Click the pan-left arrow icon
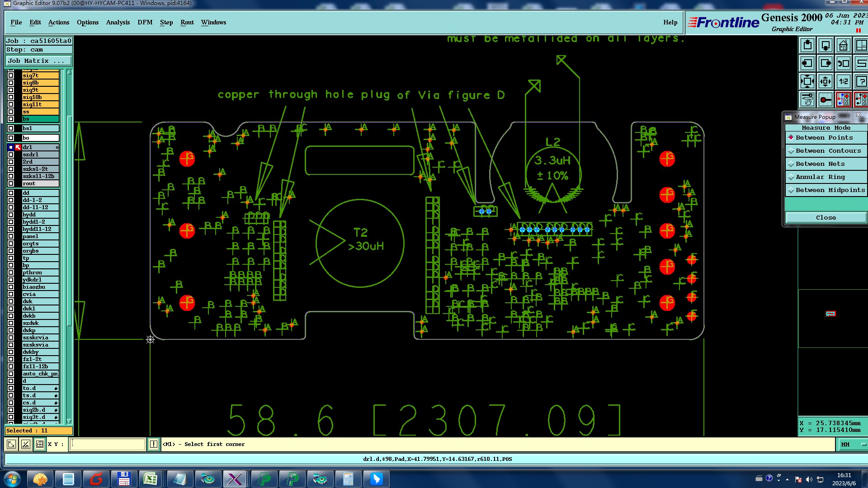Viewport: 868px width, 488px height. point(807,63)
